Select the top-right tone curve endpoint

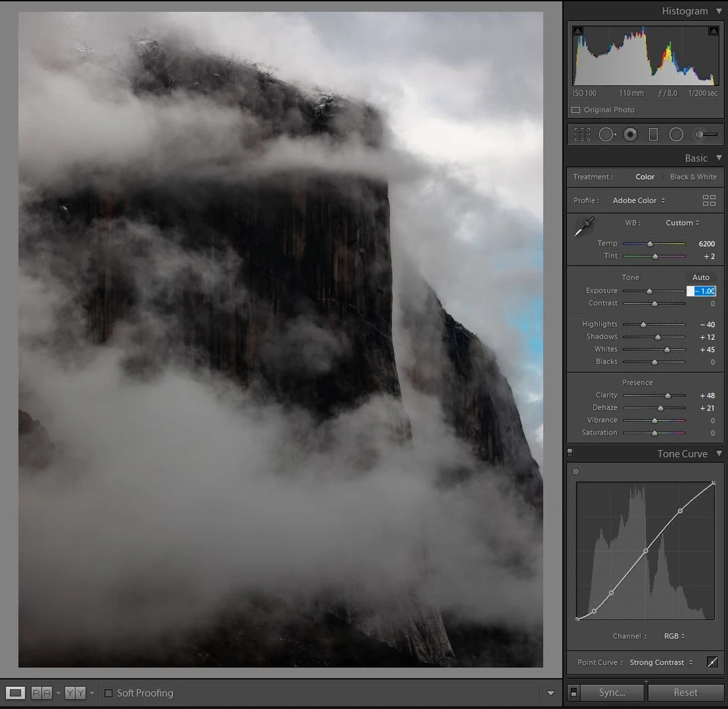pos(713,483)
